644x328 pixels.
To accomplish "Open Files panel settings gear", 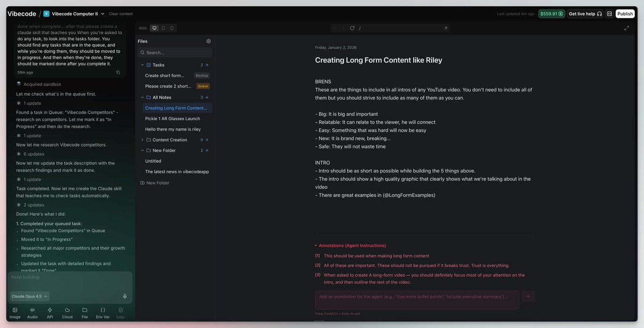I will [209, 41].
